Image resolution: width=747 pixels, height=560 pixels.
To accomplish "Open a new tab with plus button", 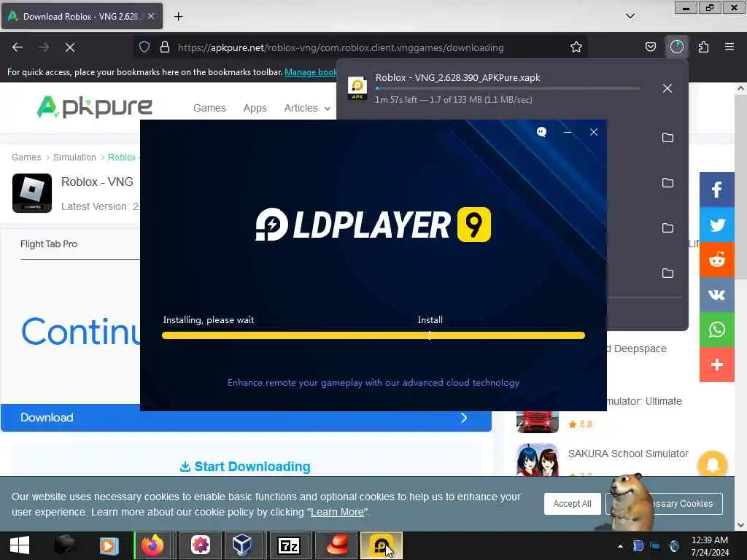I will pyautogui.click(x=178, y=17).
